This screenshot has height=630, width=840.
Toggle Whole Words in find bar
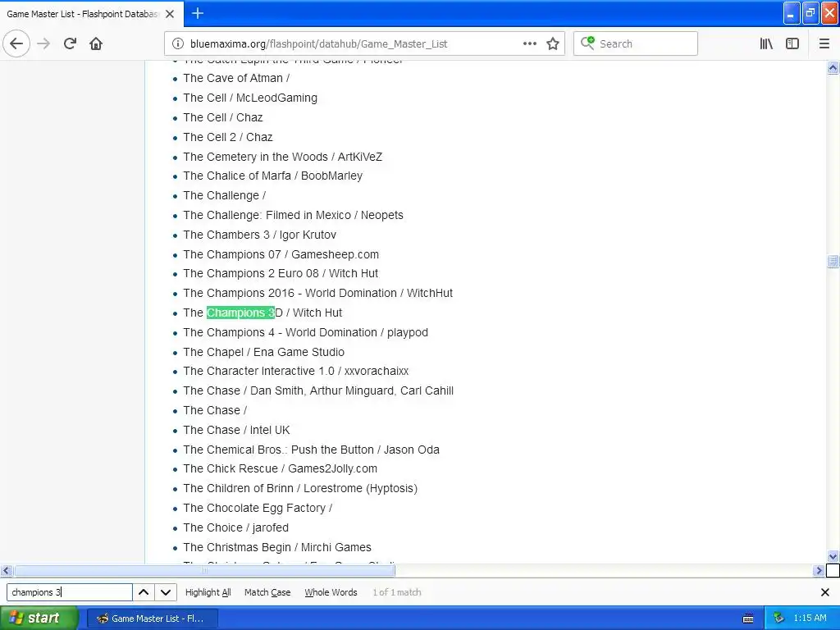[331, 592]
